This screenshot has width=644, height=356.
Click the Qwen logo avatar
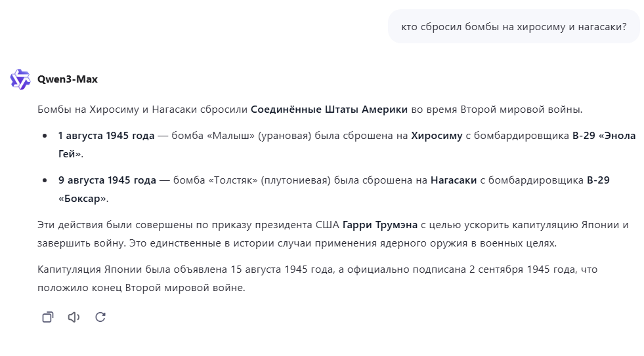[x=20, y=79]
